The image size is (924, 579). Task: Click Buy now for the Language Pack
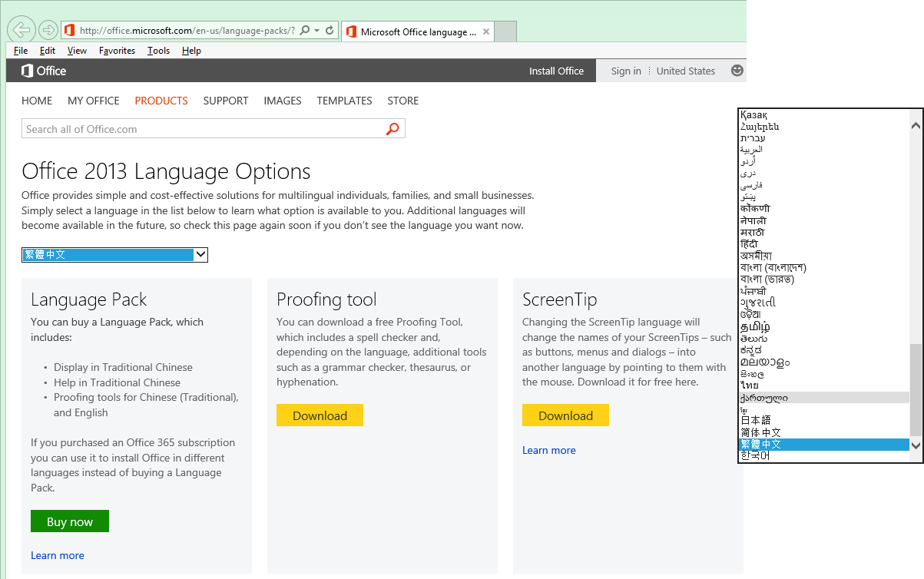pyautogui.click(x=70, y=521)
